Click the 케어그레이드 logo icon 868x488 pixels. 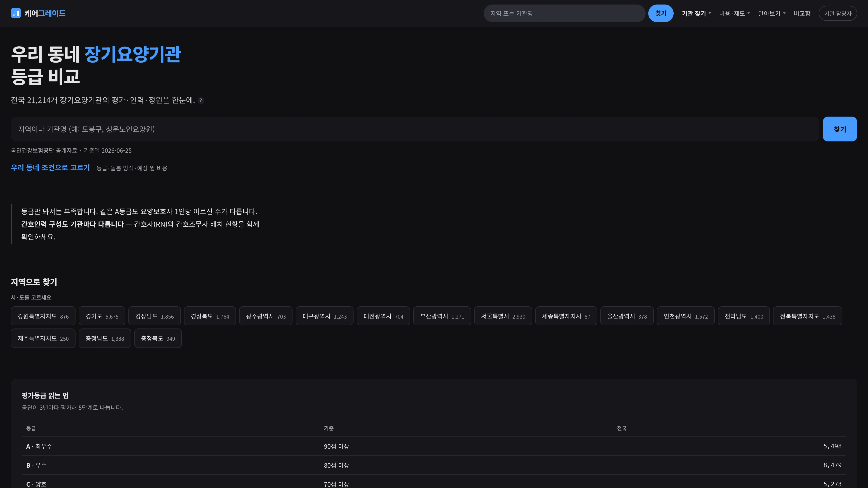coord(16,13)
